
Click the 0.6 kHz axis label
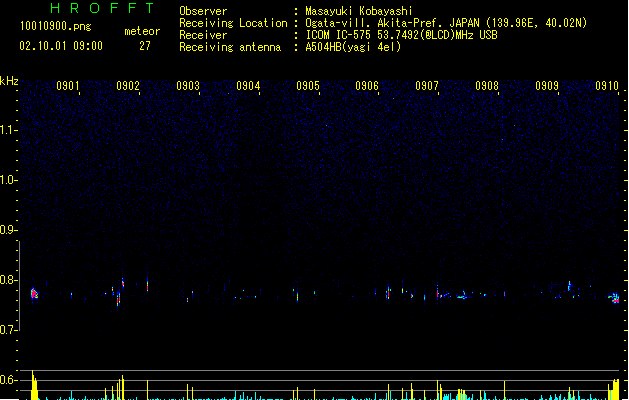8,380
